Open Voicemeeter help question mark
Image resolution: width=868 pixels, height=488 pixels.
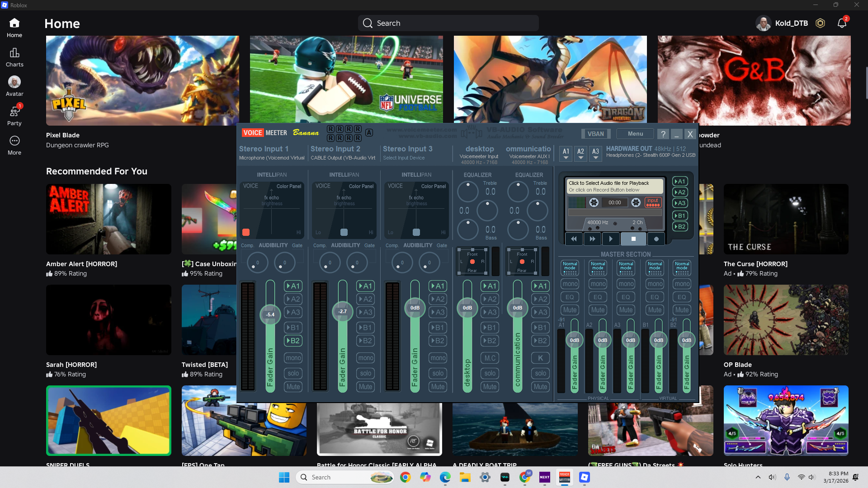(x=663, y=134)
